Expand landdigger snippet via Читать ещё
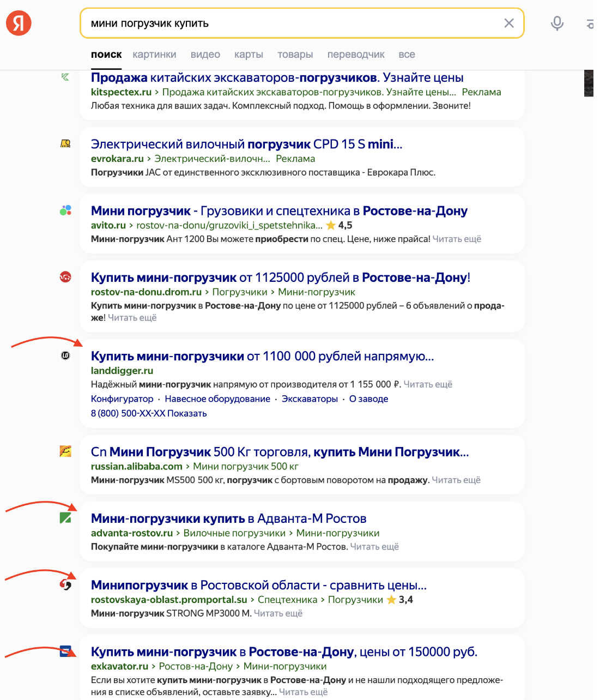606x700 pixels. pyautogui.click(x=428, y=384)
